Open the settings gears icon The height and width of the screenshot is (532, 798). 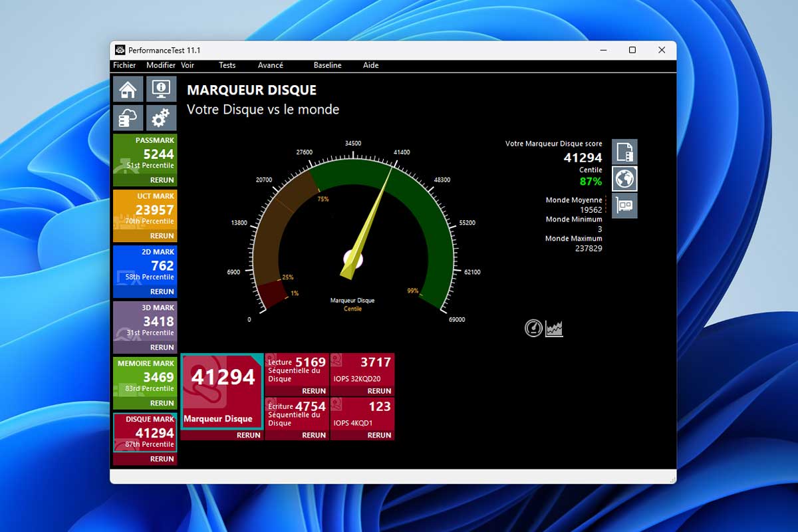(x=161, y=118)
